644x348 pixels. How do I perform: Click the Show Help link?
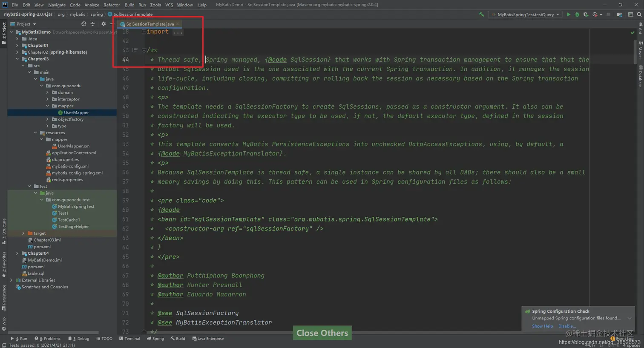542,326
